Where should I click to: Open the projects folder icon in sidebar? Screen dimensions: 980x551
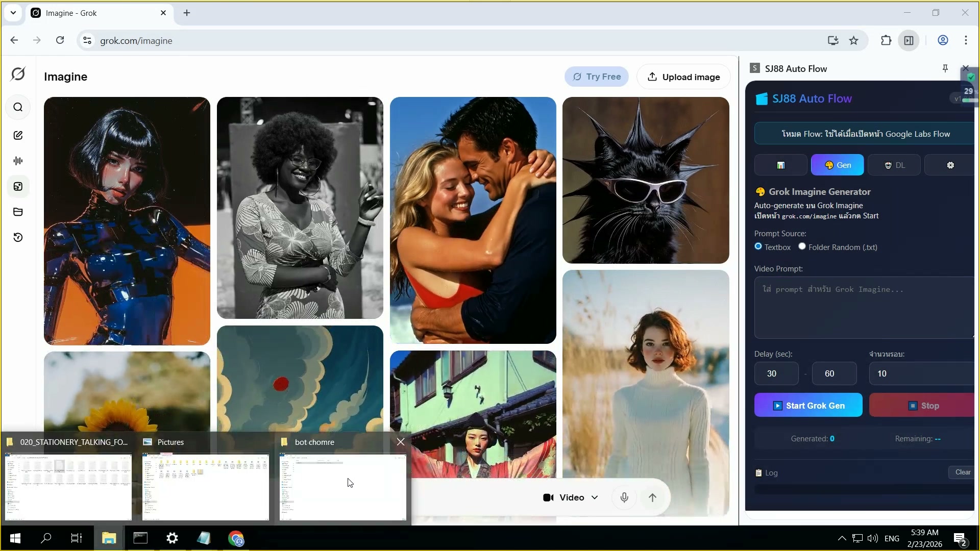(18, 212)
